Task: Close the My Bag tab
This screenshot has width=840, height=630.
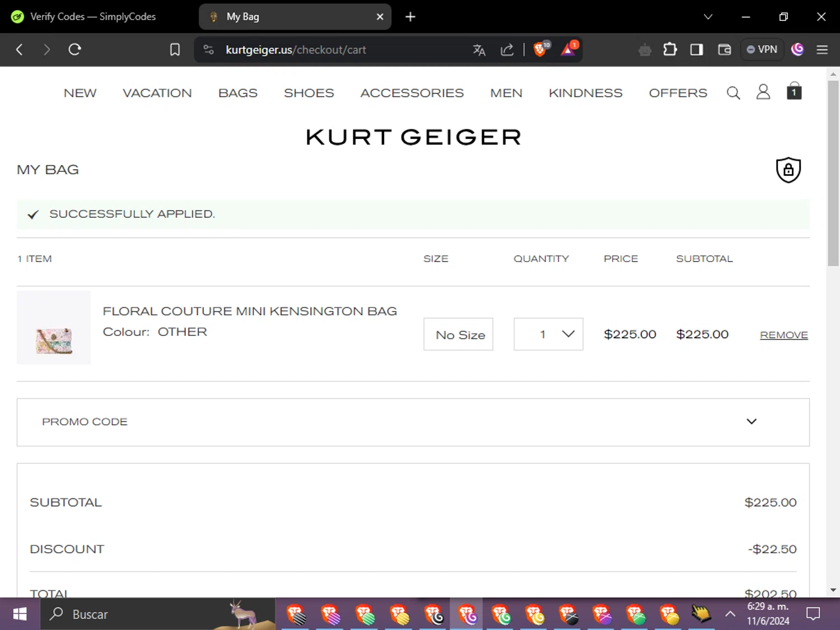Action: coord(380,17)
